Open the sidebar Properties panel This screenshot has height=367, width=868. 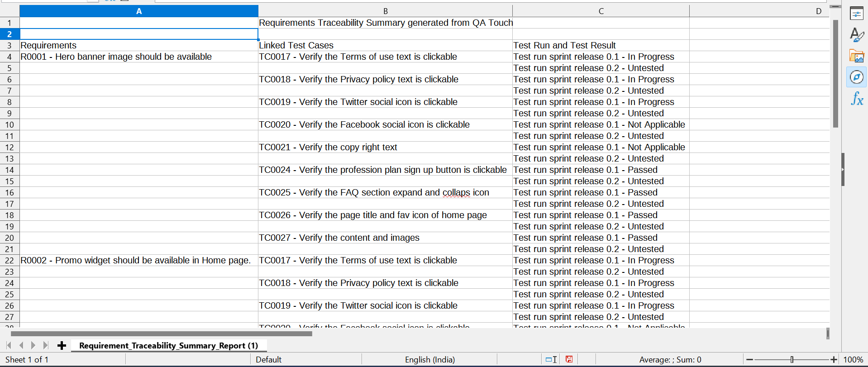point(856,14)
